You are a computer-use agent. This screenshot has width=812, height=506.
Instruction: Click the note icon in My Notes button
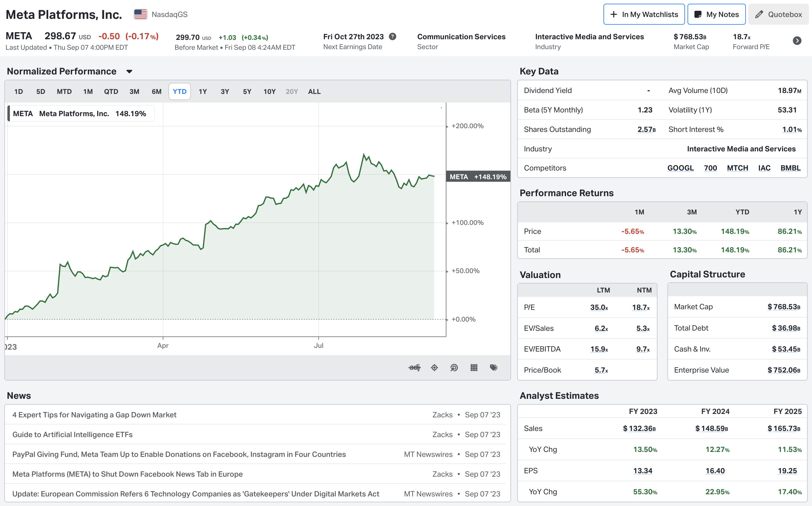(x=698, y=15)
